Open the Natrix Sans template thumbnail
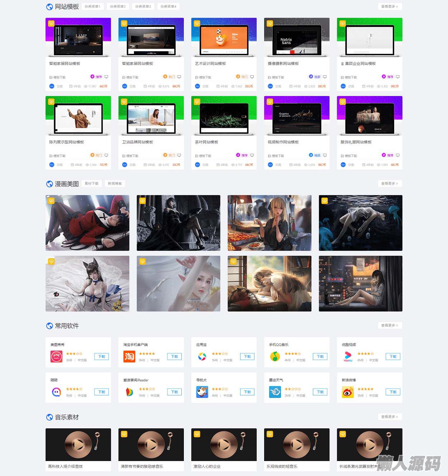 297,37
